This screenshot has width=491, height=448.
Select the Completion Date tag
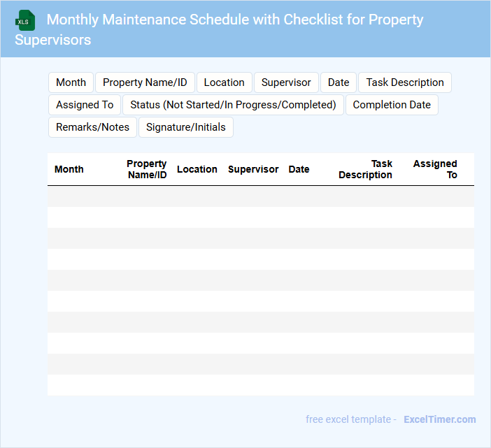392,105
